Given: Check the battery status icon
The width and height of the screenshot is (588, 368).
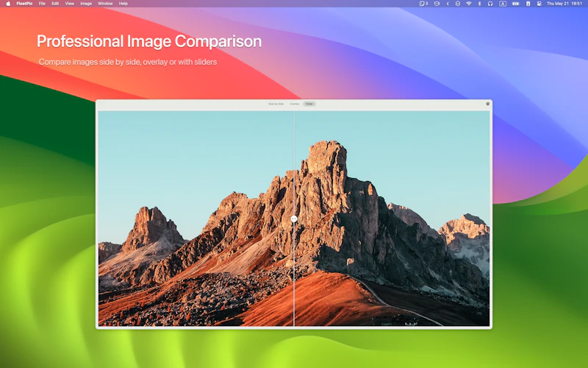Looking at the screenshot, I should (516, 4).
